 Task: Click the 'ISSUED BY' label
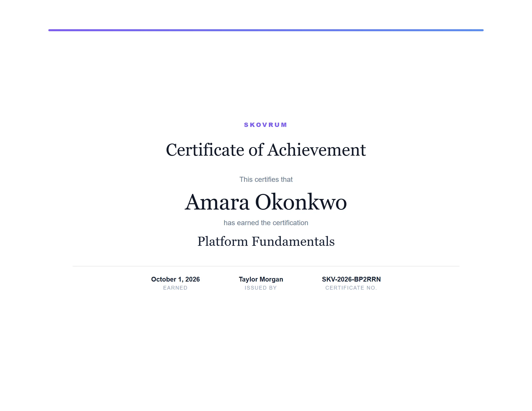261,288
